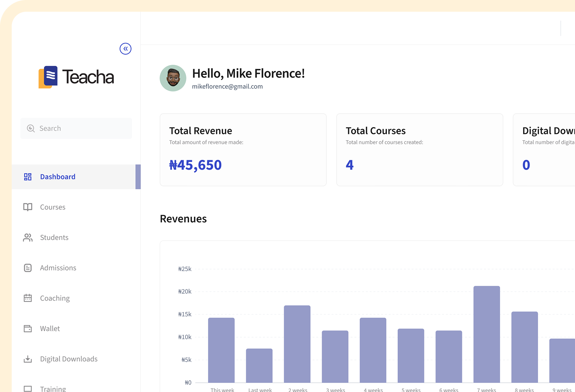Go to Courses in the sidebar

tap(76, 207)
